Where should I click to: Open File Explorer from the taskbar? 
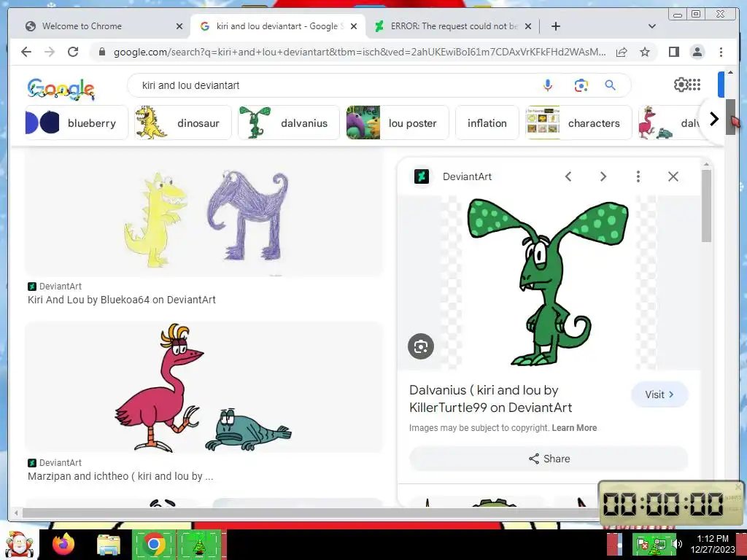108,545
